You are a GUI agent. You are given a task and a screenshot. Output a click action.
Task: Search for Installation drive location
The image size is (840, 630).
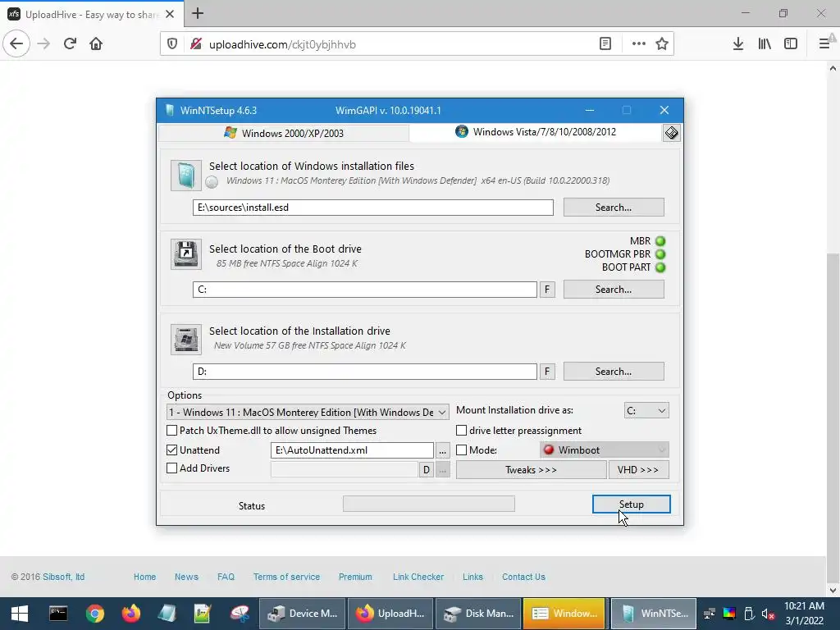[x=614, y=372]
